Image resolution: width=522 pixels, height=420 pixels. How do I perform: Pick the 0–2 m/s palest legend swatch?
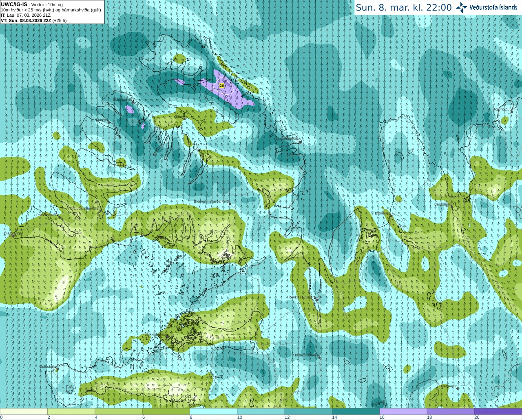(24, 411)
